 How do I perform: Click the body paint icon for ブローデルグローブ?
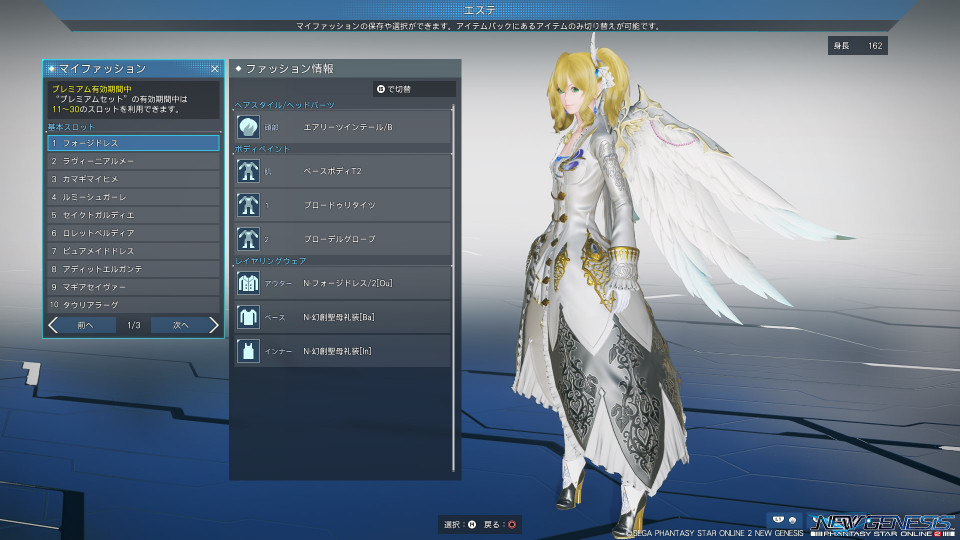[248, 239]
